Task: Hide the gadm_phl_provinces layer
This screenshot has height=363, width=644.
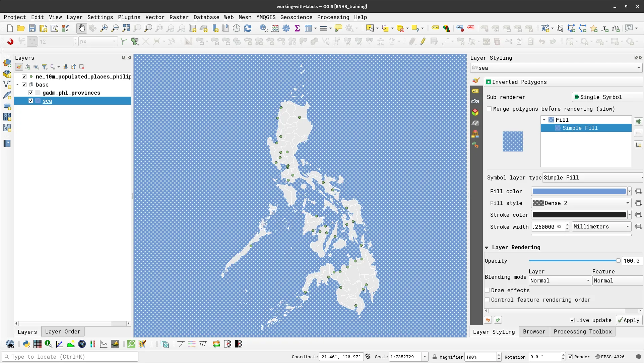Action: (30, 93)
